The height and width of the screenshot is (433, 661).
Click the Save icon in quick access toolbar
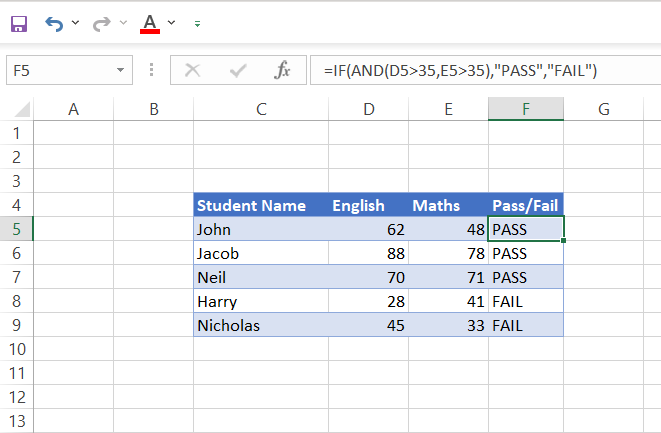click(x=19, y=22)
